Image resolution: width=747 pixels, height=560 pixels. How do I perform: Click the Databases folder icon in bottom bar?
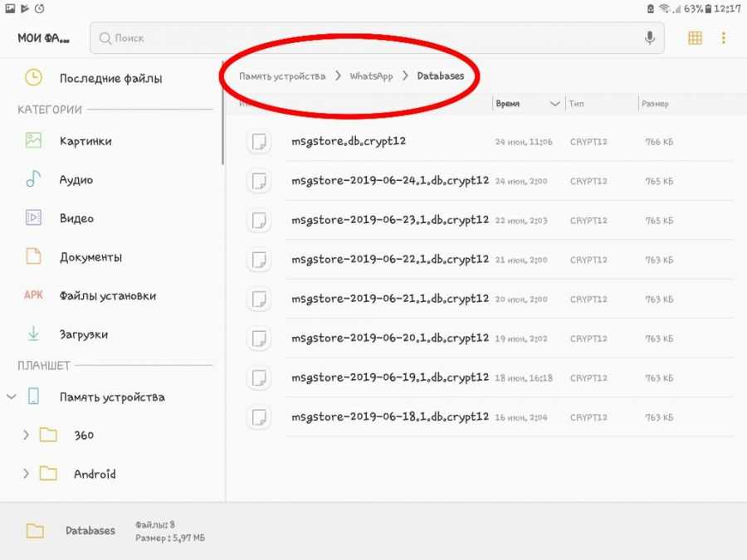pyautogui.click(x=35, y=530)
